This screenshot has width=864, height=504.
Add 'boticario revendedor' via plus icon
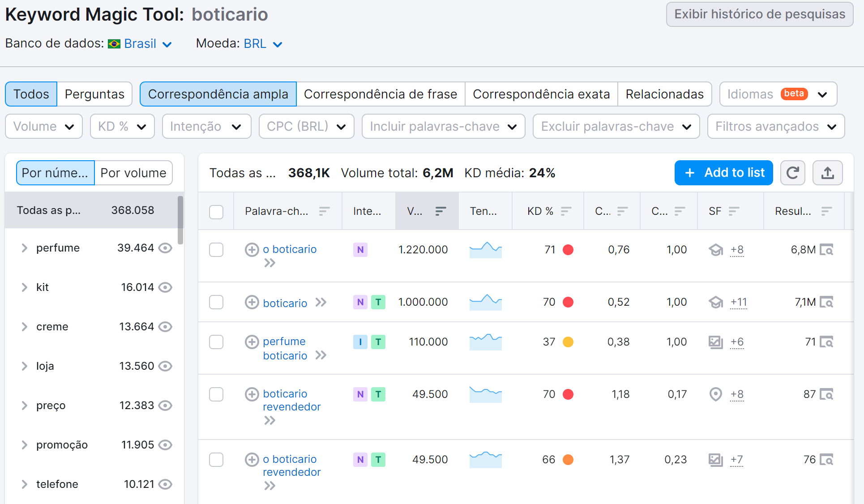point(252,394)
